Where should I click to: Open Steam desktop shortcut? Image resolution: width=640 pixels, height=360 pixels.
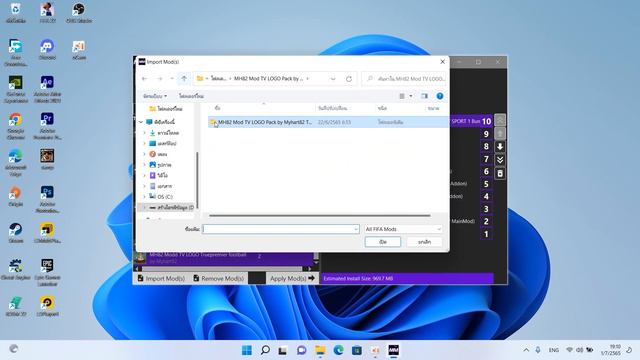[x=16, y=233]
